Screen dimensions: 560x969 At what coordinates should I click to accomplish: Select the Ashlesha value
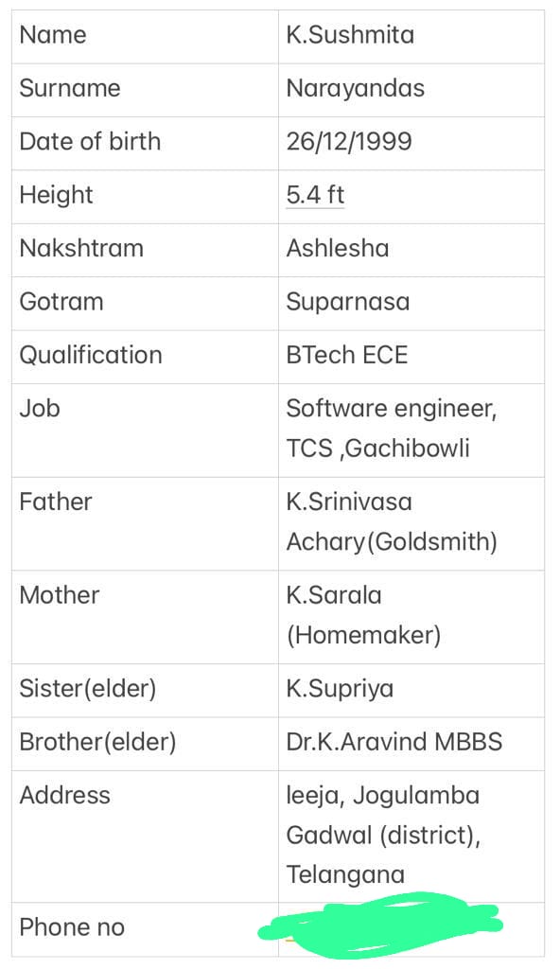coord(338,249)
